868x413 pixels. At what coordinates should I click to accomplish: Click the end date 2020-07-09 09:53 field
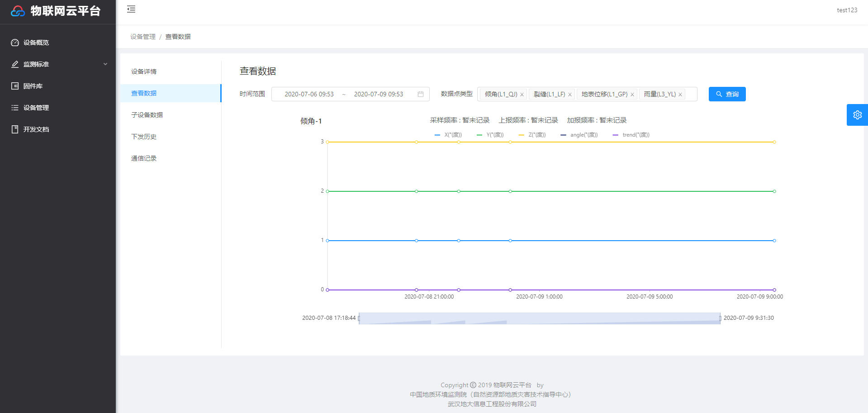pyautogui.click(x=379, y=94)
